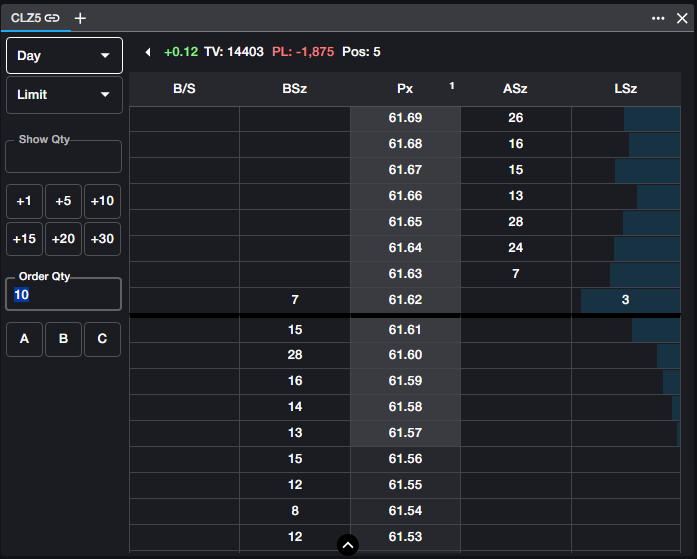Click the price cell 61.61
The width and height of the screenshot is (697, 559).
[x=405, y=330]
